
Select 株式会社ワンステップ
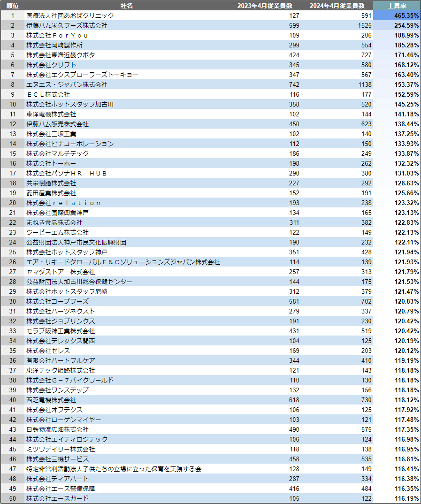(58, 390)
